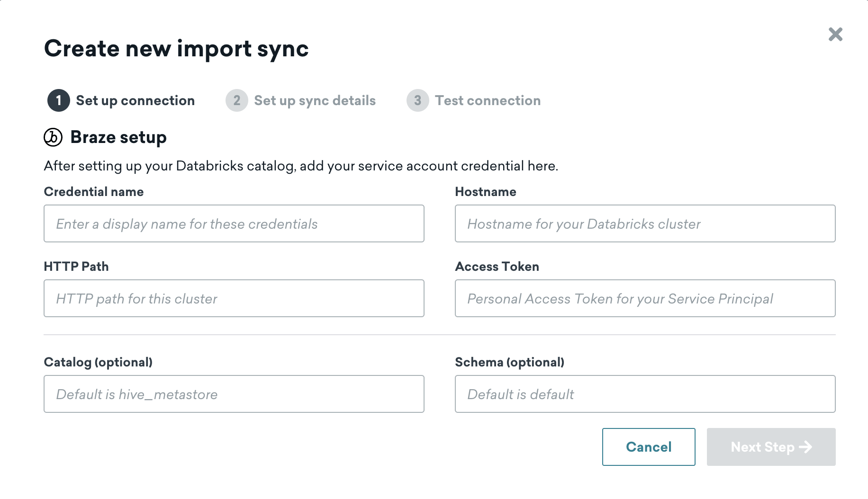Jump to the Test connection step

[x=488, y=100]
